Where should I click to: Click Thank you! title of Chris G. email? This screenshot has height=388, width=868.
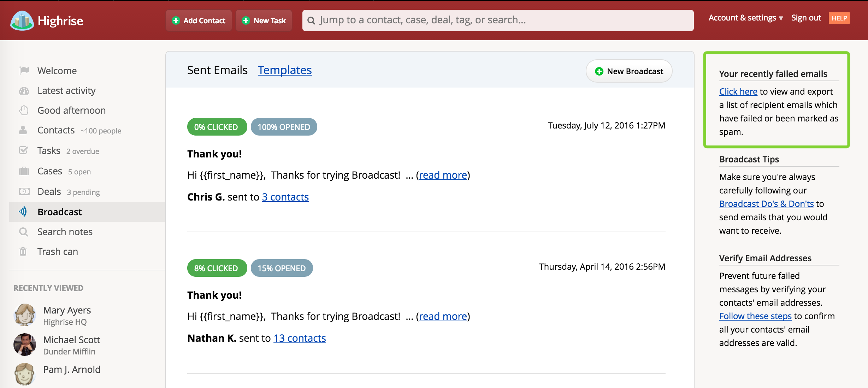pyautogui.click(x=214, y=154)
